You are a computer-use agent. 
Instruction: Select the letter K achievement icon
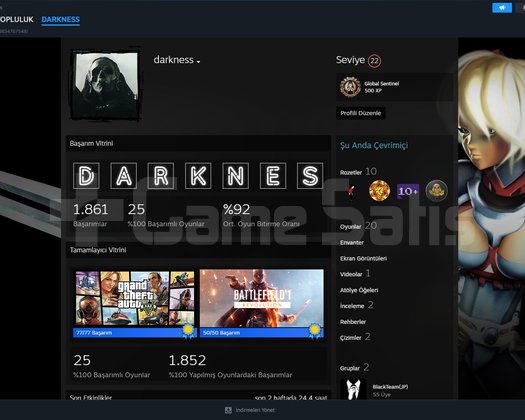(198, 176)
